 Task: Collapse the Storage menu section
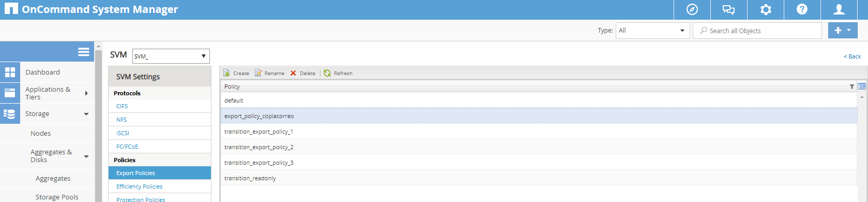coord(86,114)
